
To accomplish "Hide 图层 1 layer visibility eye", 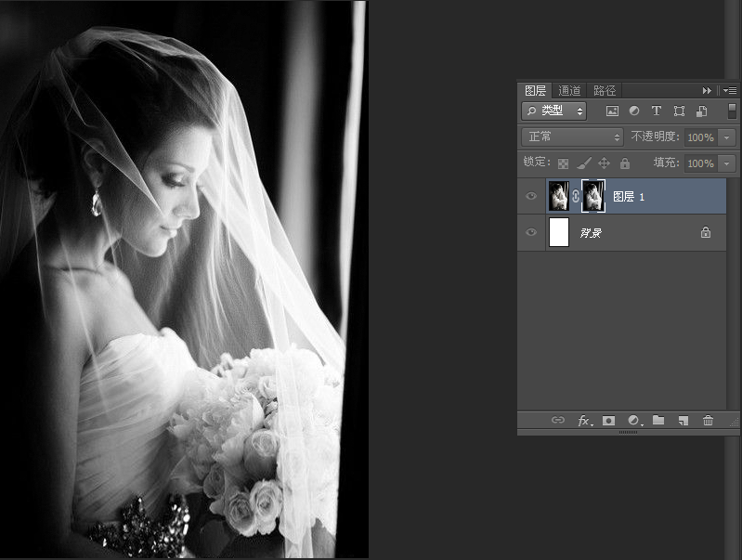I will [x=531, y=196].
